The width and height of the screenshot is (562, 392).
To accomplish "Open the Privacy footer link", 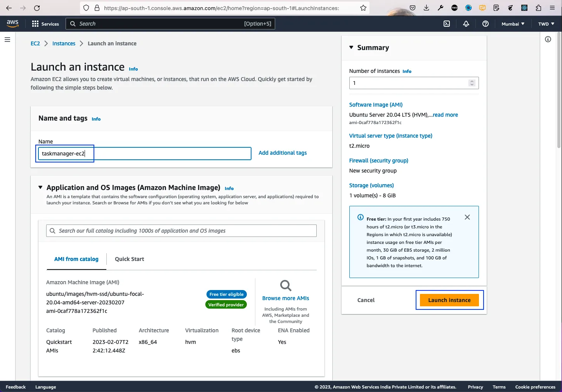I will [x=475, y=387].
